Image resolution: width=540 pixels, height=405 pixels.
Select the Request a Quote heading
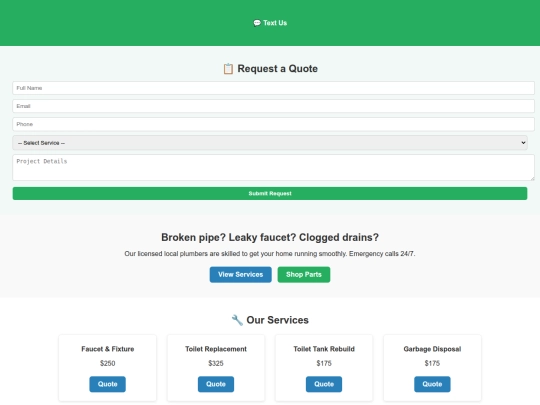coord(270,69)
